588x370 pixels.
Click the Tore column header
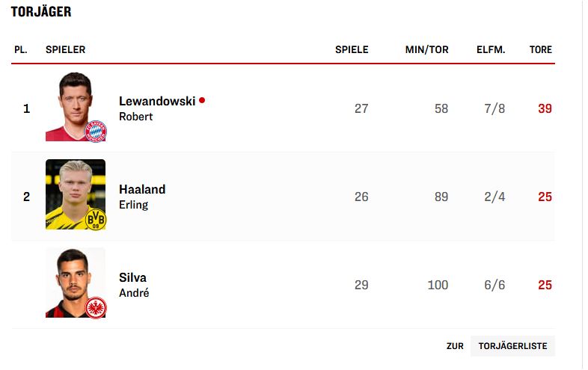[x=540, y=50]
